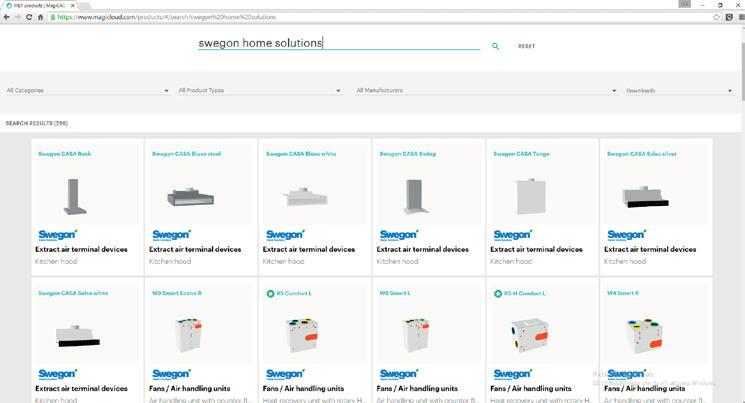The width and height of the screenshot is (745, 403).
Task: Close the MEP products browser tab
Action: pyautogui.click(x=73, y=5)
